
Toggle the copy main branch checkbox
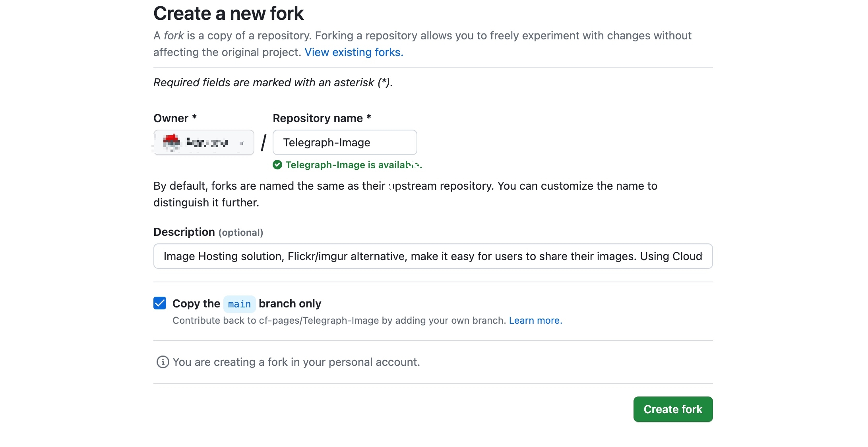coord(160,303)
